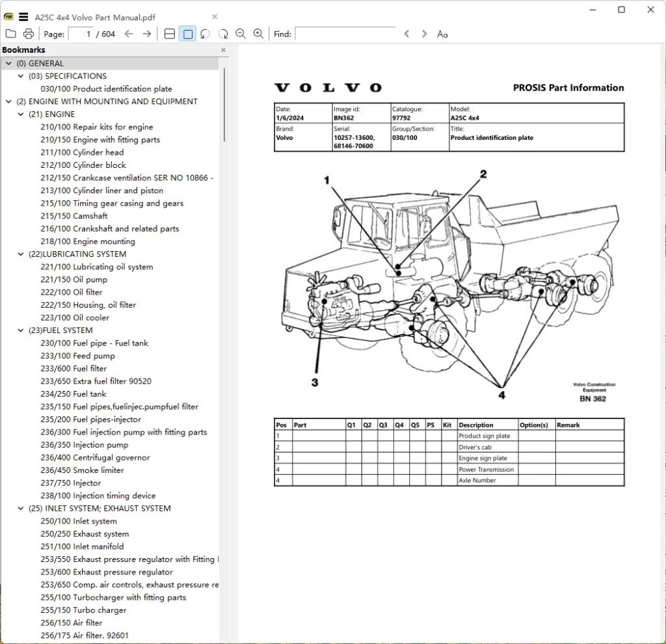The width and height of the screenshot is (666, 644).
Task: Close the A25C 4x4 Volvo Part Manual tab
Action: (x=215, y=16)
